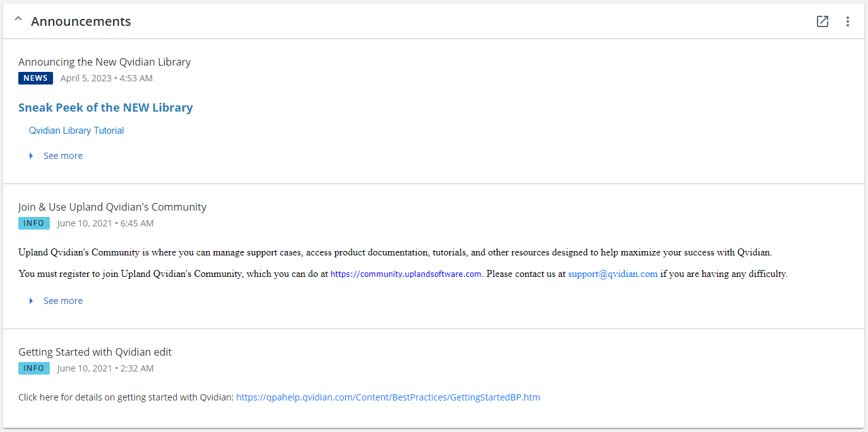Viewport: 868px width, 432px height.
Task: Click the Announcements panel heading text
Action: (x=81, y=21)
